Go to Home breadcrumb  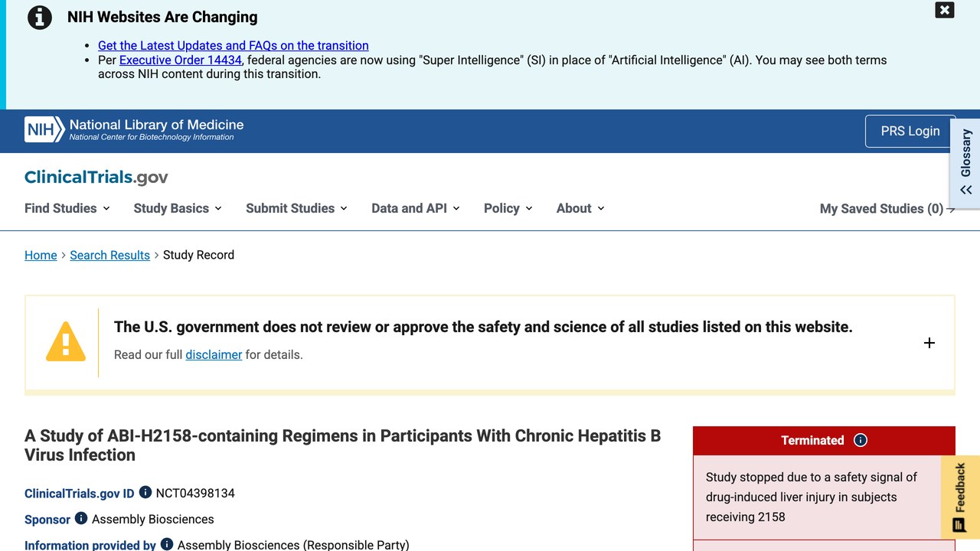[x=41, y=255]
